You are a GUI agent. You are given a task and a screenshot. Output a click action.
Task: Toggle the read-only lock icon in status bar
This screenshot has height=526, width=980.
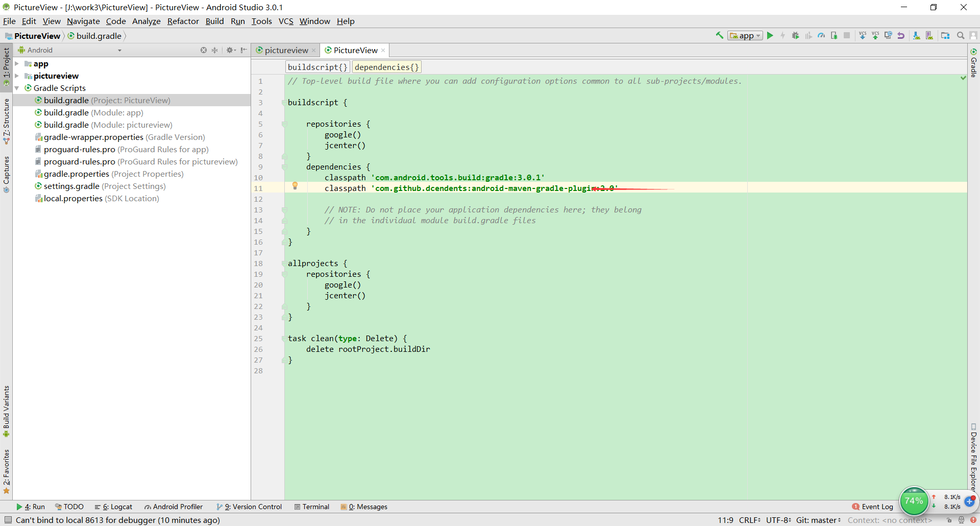pyautogui.click(x=949, y=520)
